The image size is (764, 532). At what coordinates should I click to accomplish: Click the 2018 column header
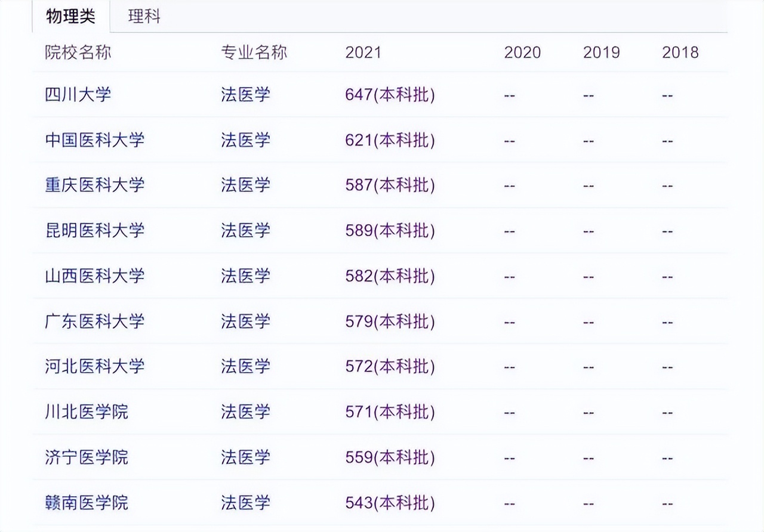click(x=680, y=52)
